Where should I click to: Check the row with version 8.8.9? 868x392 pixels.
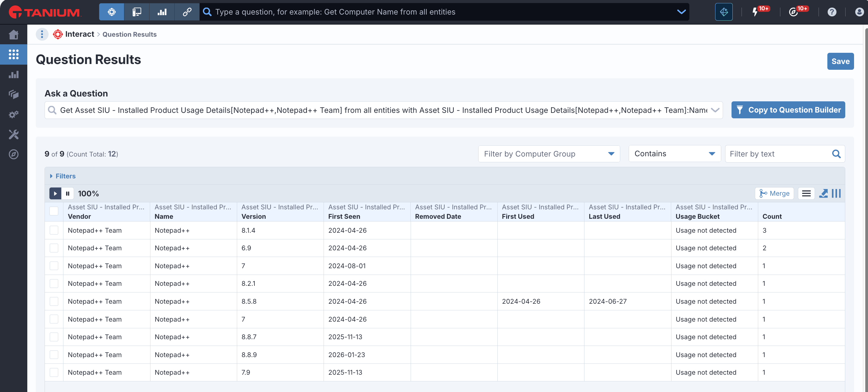[54, 355]
